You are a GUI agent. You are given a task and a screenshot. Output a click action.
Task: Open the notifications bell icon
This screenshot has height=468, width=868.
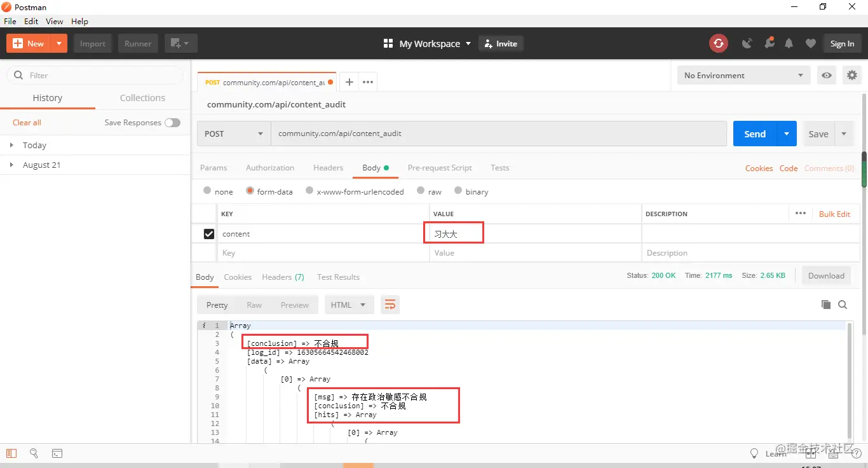point(789,43)
